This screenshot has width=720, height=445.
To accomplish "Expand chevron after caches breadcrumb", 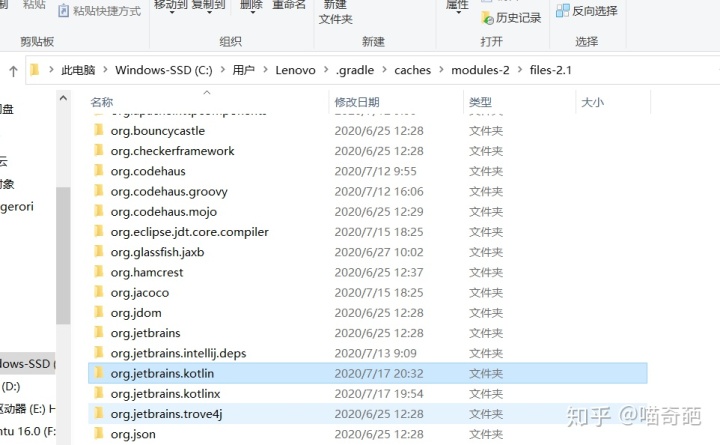I will 441,70.
